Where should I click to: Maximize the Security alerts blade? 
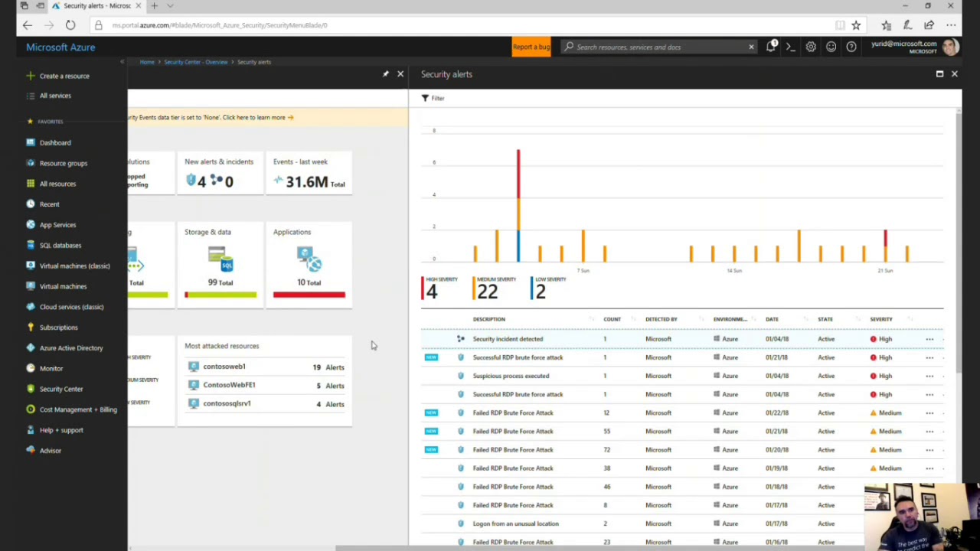point(939,74)
